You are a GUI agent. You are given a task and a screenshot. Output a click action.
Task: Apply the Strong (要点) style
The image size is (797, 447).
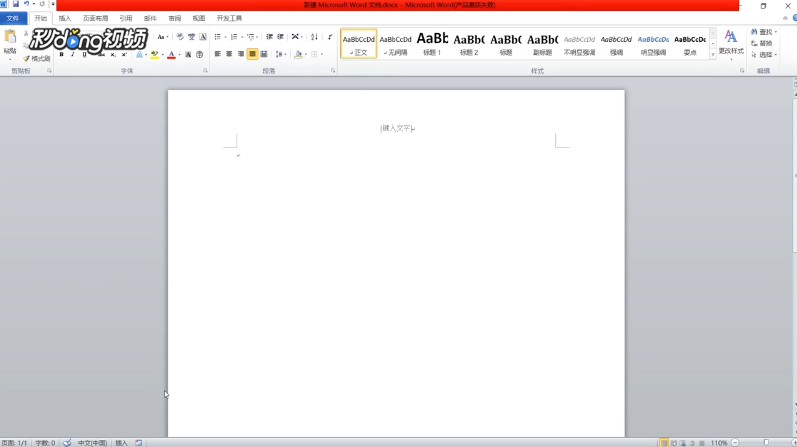coord(690,44)
